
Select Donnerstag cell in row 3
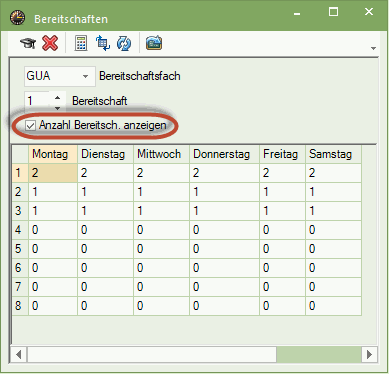(224, 211)
